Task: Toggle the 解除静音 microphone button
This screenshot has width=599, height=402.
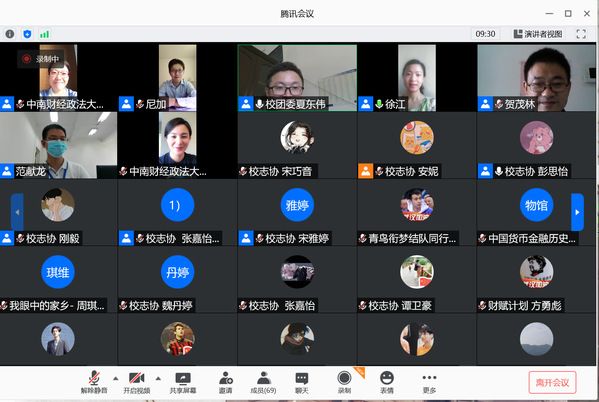Action: (94, 383)
